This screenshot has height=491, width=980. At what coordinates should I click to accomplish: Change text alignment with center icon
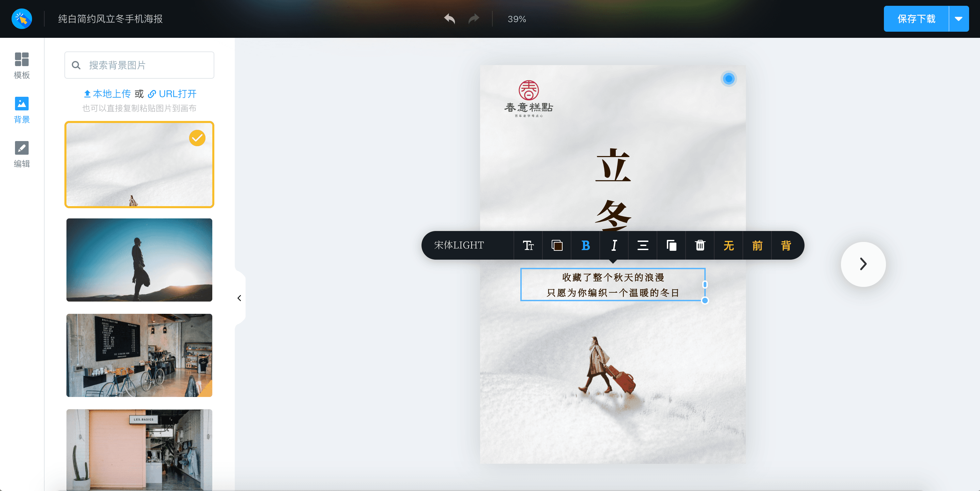[x=643, y=245]
